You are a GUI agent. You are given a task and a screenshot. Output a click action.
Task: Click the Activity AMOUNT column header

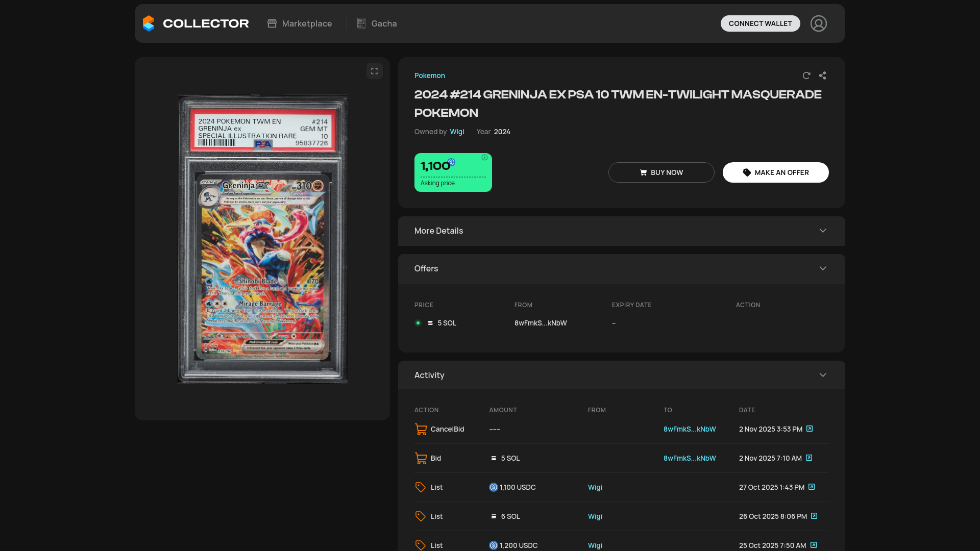click(503, 410)
